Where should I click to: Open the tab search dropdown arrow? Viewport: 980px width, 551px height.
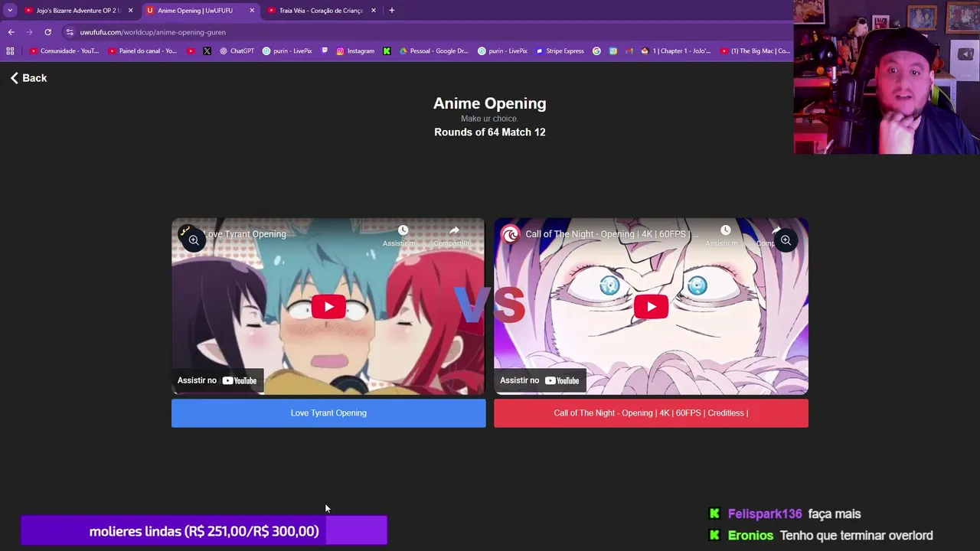point(10,10)
